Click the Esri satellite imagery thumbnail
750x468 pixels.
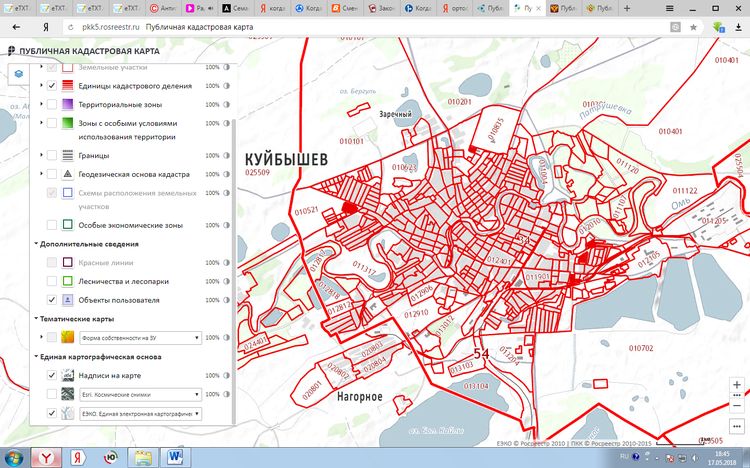pyautogui.click(x=67, y=394)
